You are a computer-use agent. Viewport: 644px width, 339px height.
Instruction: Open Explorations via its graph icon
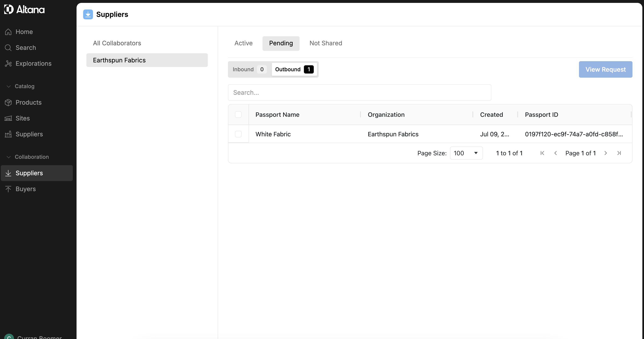point(8,64)
